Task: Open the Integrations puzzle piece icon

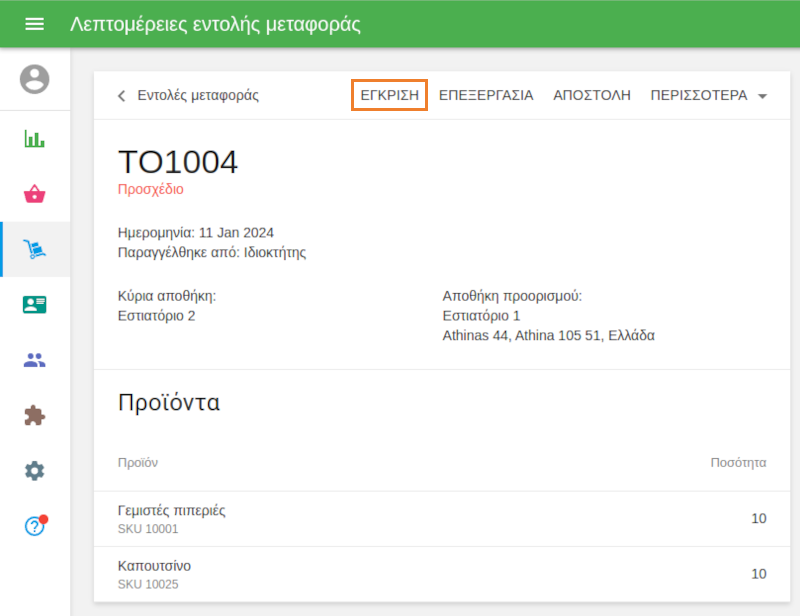Action: coord(35,414)
